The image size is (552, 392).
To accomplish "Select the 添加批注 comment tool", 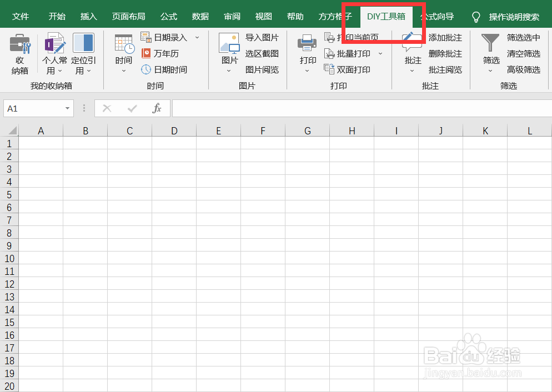I will click(444, 38).
